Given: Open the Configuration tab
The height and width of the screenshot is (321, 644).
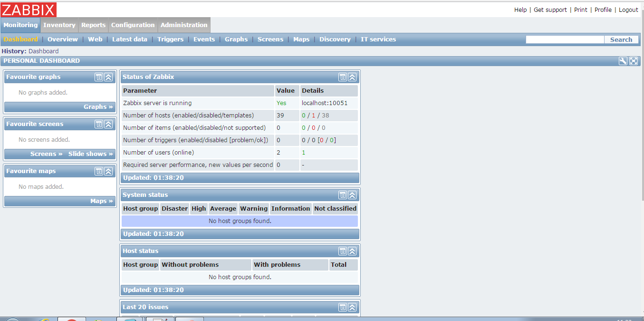Looking at the screenshot, I should tap(133, 25).
